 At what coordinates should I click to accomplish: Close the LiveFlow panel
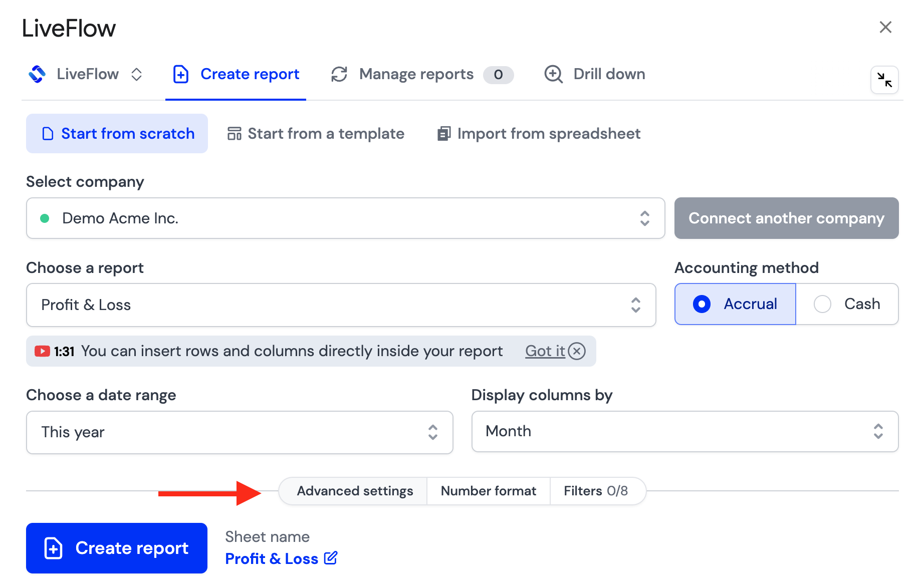(885, 27)
